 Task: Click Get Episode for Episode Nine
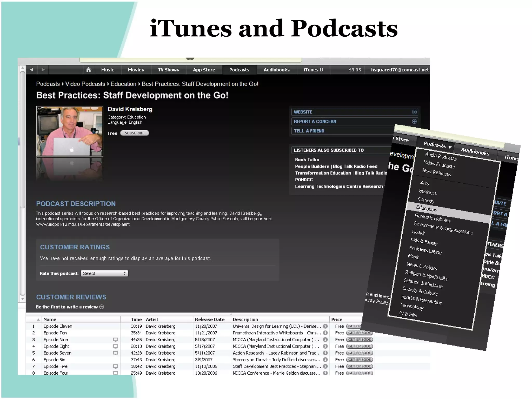point(360,340)
